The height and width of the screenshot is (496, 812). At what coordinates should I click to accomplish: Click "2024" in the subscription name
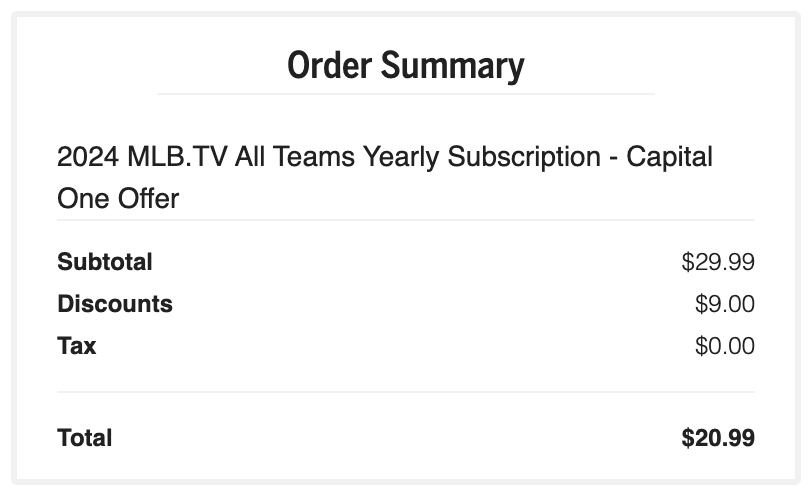88,158
